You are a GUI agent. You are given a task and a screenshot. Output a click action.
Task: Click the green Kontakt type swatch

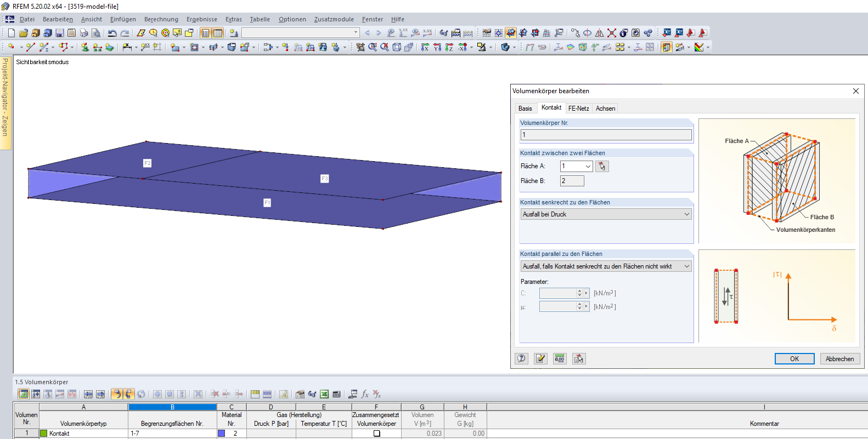44,434
